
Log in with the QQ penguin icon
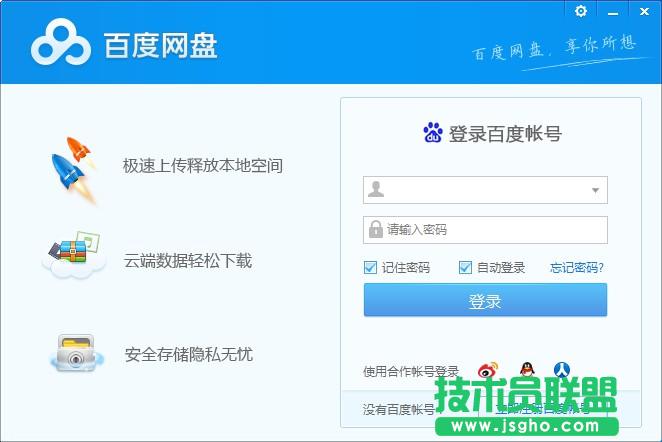click(526, 369)
